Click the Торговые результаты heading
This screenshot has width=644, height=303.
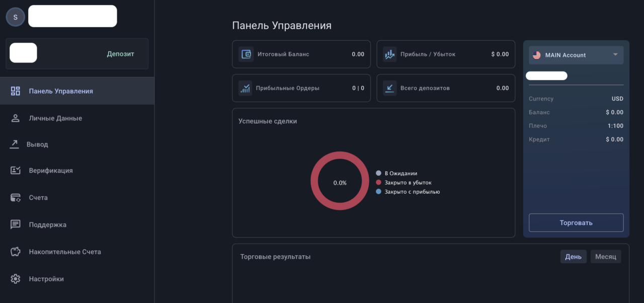click(275, 257)
